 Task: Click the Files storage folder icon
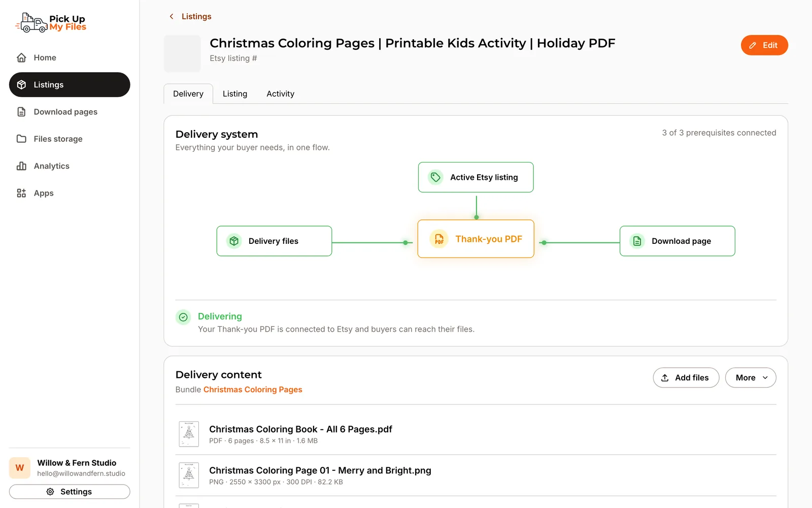click(x=21, y=139)
